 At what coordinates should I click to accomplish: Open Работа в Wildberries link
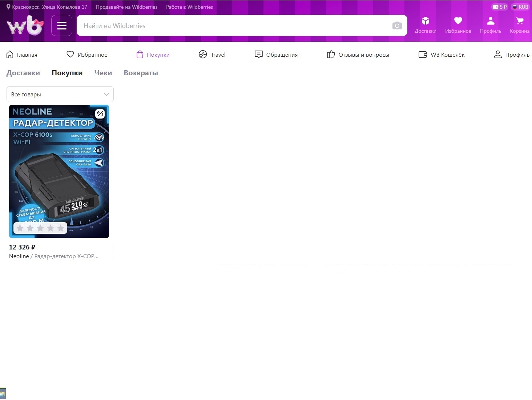(x=190, y=7)
